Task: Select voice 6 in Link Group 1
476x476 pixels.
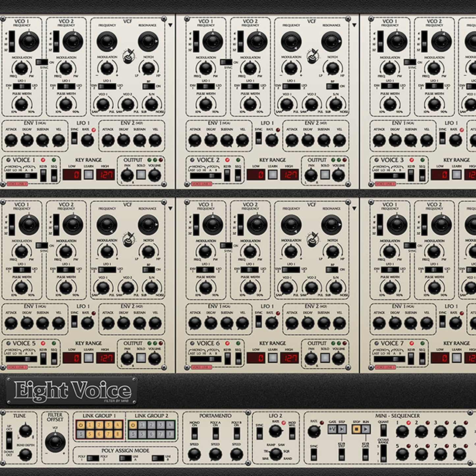Action: pyautogui.click(x=99, y=434)
